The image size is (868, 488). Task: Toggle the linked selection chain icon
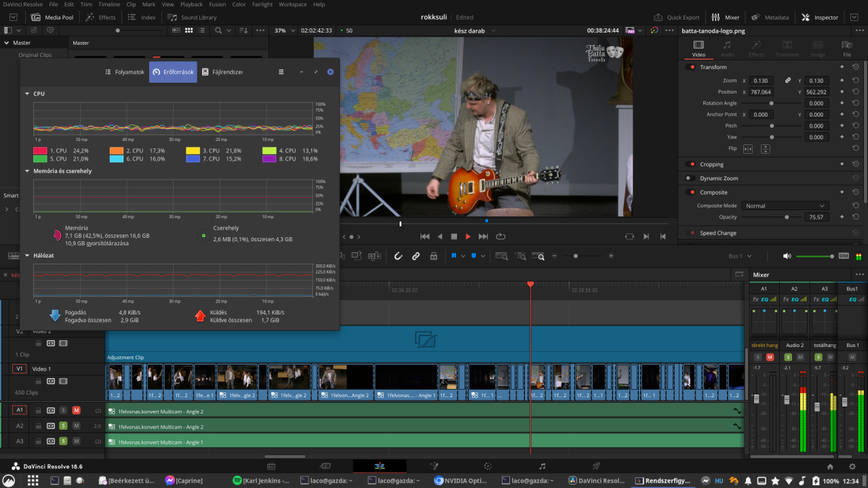point(416,256)
